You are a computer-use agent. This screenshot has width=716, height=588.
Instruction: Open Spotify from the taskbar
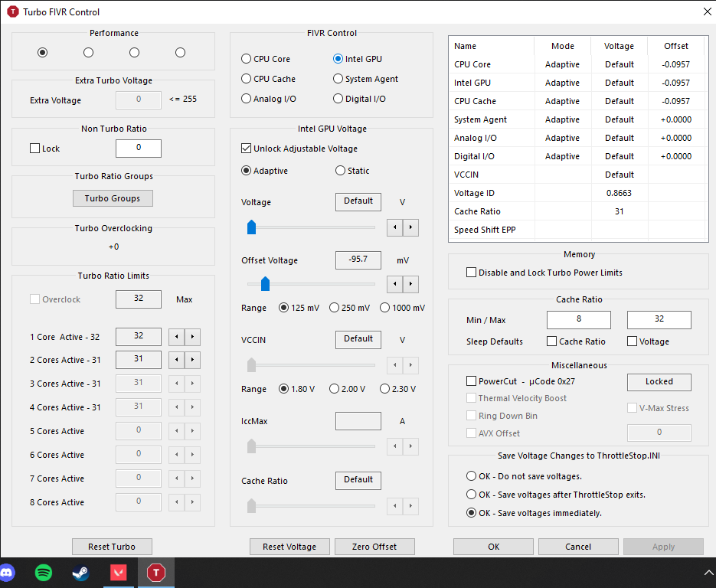coord(44,572)
